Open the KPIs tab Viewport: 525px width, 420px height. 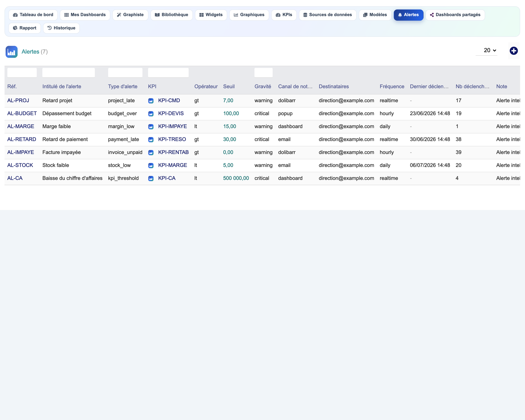(284, 15)
